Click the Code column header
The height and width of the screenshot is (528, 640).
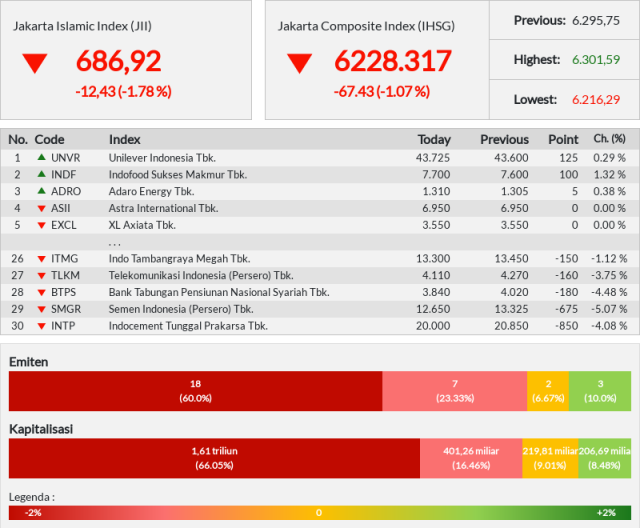point(49,140)
